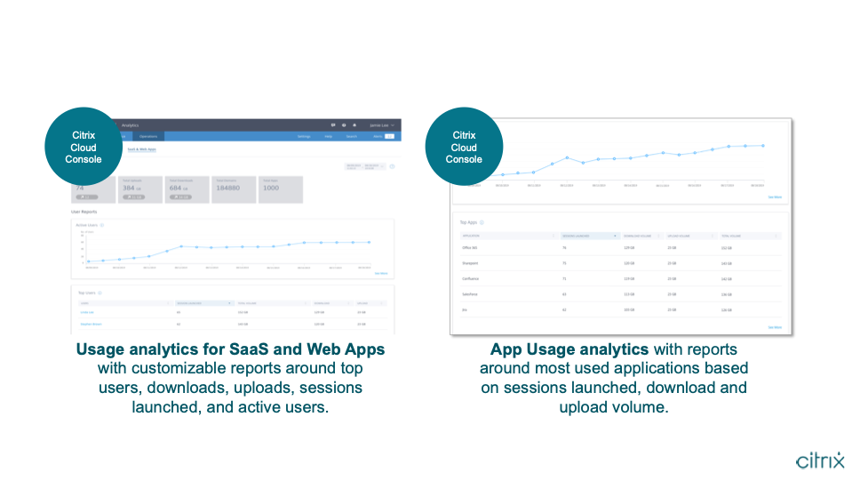Viewport: 868px width, 489px height.
Task: Click the info icon beside Active Users
Action: (x=102, y=226)
